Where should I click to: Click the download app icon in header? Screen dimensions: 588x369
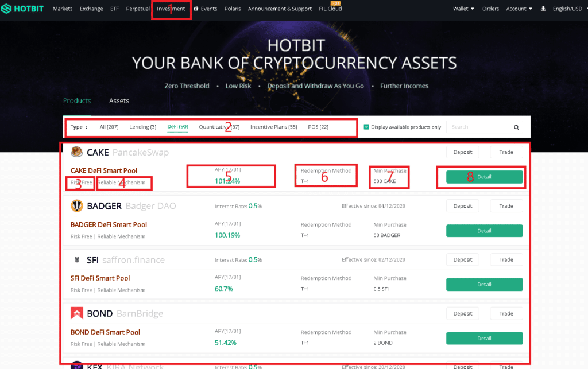pyautogui.click(x=543, y=9)
